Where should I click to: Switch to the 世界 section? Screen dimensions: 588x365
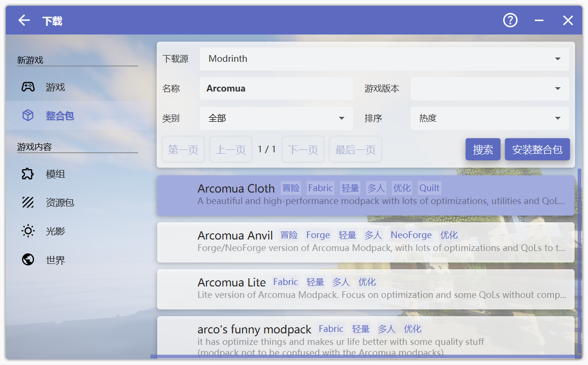click(x=78, y=260)
